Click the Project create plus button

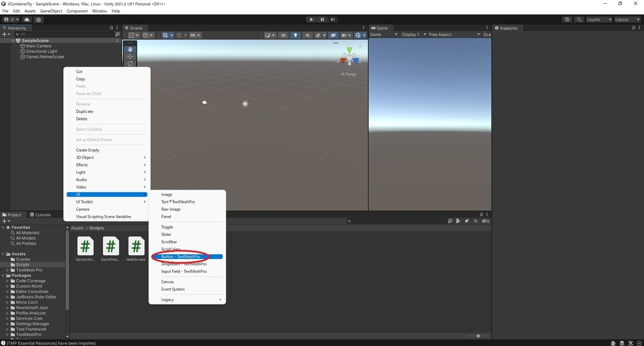point(5,221)
